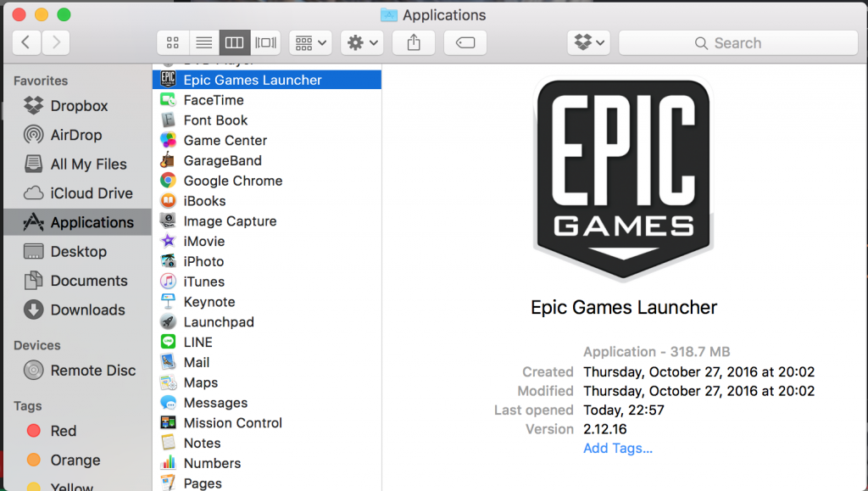Select the Pages app icon
868x491 pixels.
click(169, 483)
